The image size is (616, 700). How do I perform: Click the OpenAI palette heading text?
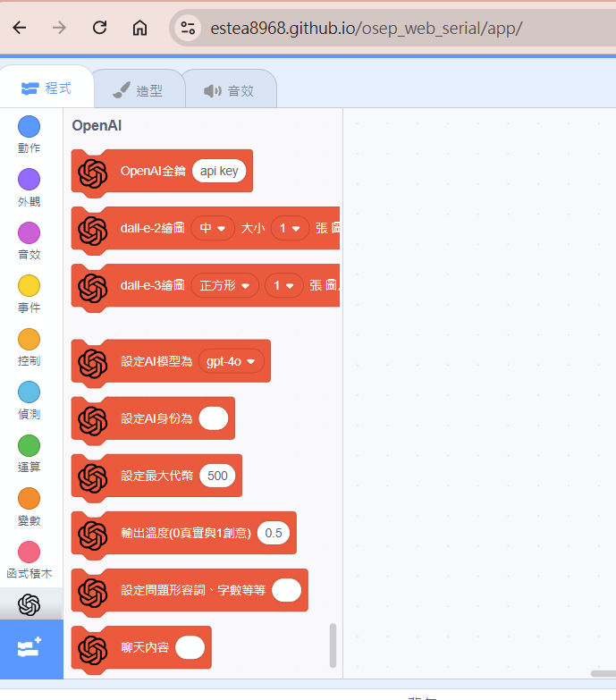[x=97, y=125]
